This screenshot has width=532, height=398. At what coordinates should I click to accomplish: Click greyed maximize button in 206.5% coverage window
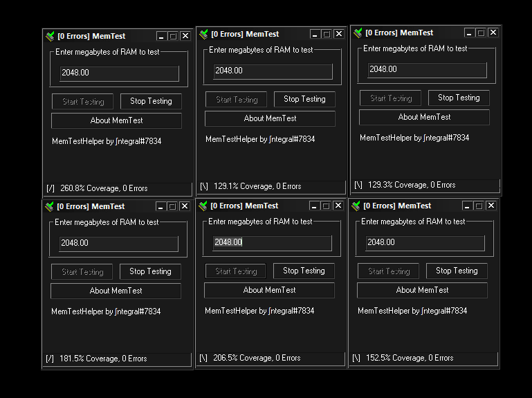(326, 206)
